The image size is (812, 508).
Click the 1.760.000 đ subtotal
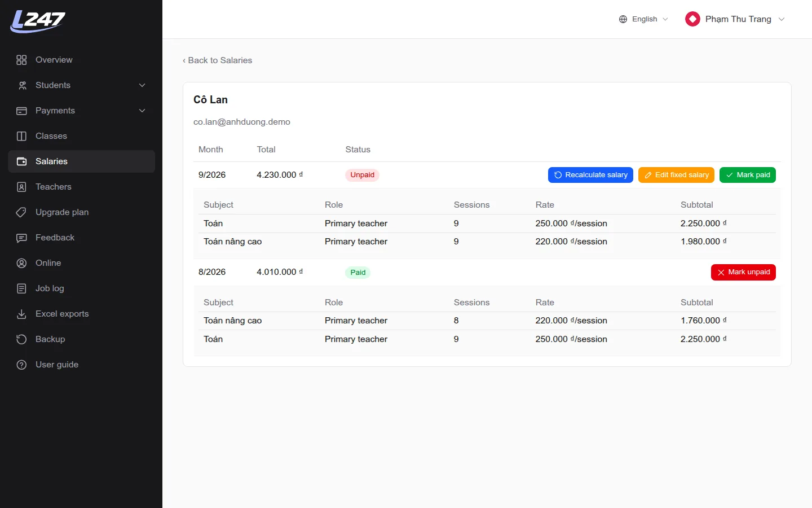click(x=704, y=321)
